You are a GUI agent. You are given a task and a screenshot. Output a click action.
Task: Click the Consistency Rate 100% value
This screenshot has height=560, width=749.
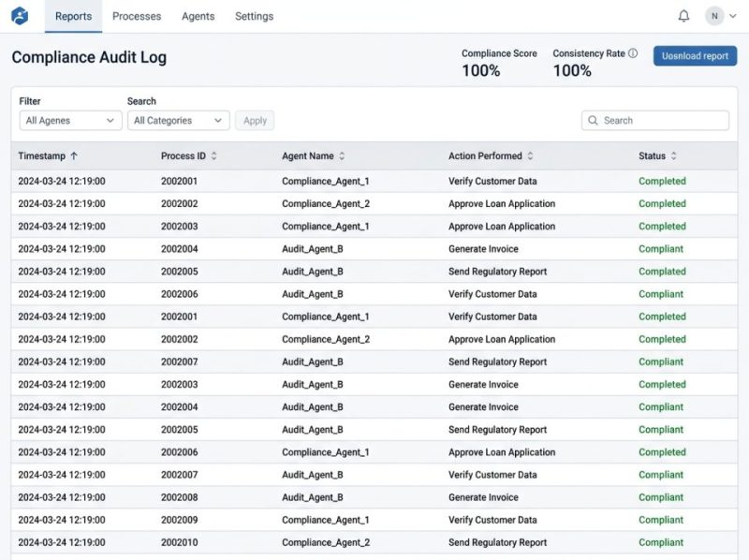coord(572,71)
